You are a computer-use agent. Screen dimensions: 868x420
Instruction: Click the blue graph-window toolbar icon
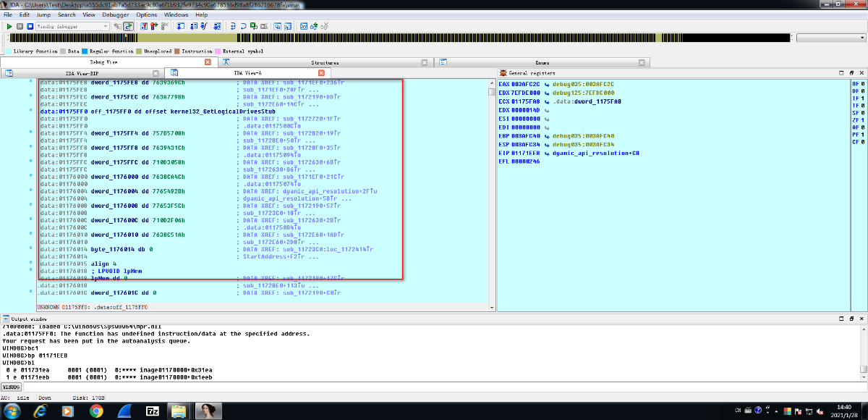coord(305,26)
